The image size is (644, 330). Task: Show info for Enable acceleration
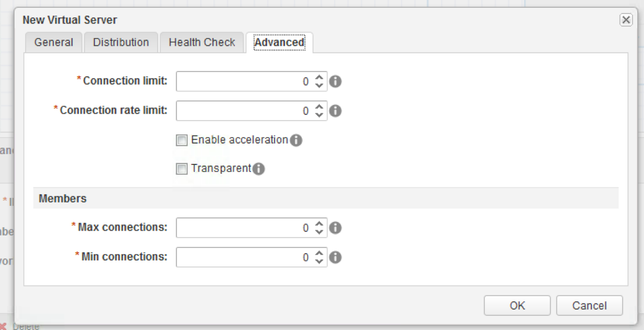pos(296,140)
